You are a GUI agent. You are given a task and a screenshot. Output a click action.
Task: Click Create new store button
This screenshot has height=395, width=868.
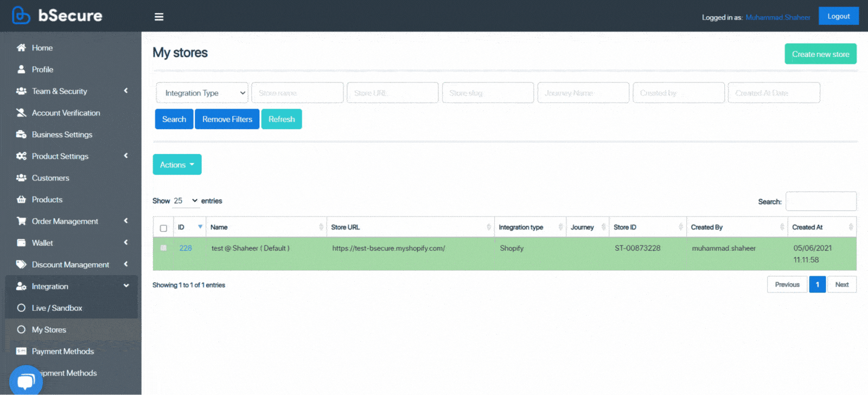820,54
